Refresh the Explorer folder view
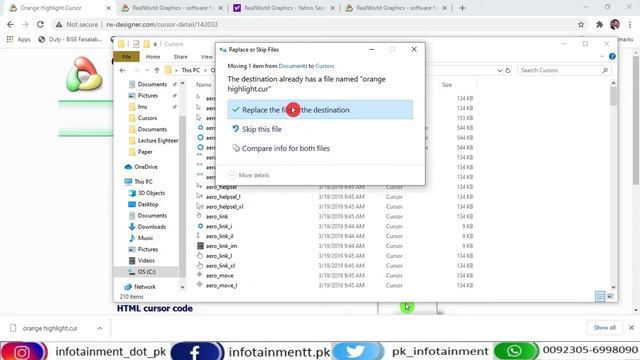 508,70
